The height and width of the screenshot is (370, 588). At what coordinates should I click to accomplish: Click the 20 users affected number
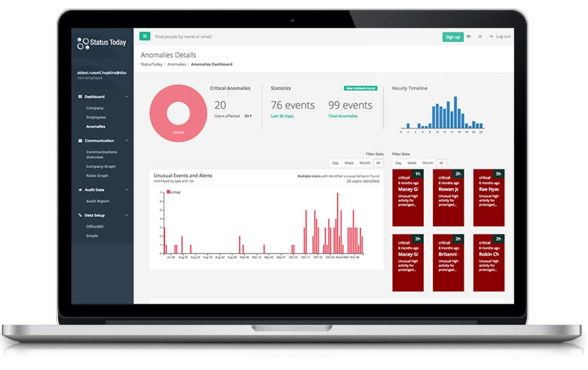220,105
